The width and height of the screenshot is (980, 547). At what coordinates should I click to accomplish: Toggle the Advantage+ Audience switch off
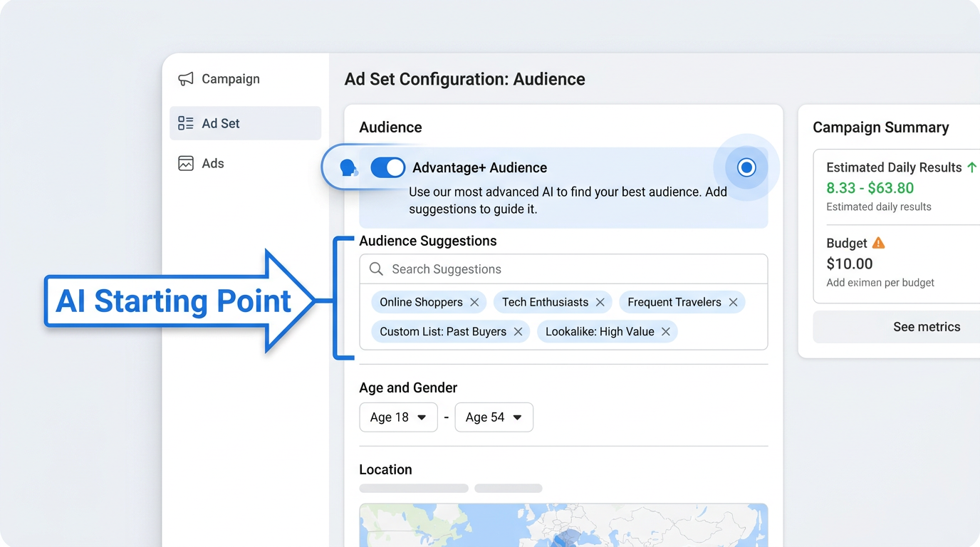(387, 167)
